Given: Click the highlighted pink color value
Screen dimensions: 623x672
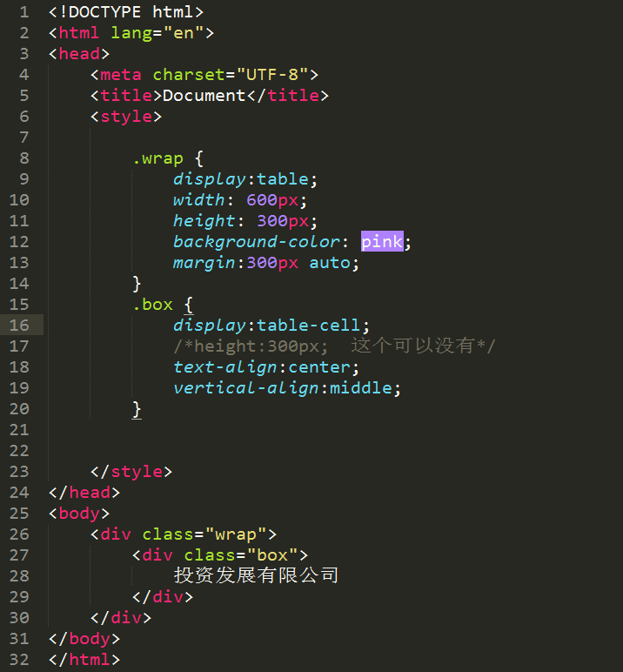Looking at the screenshot, I should 382,242.
